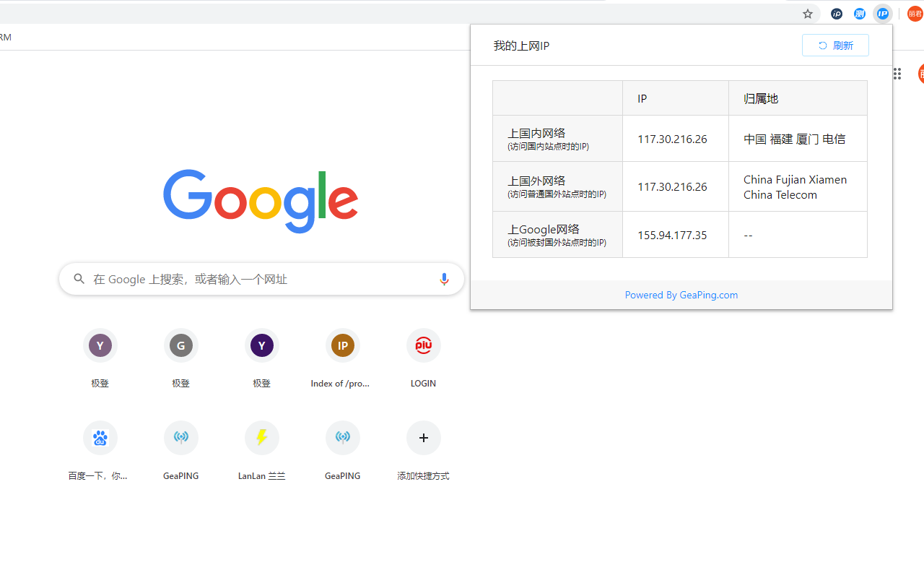The image size is (924, 578).
Task: Click the voice search microphone icon
Action: (444, 279)
